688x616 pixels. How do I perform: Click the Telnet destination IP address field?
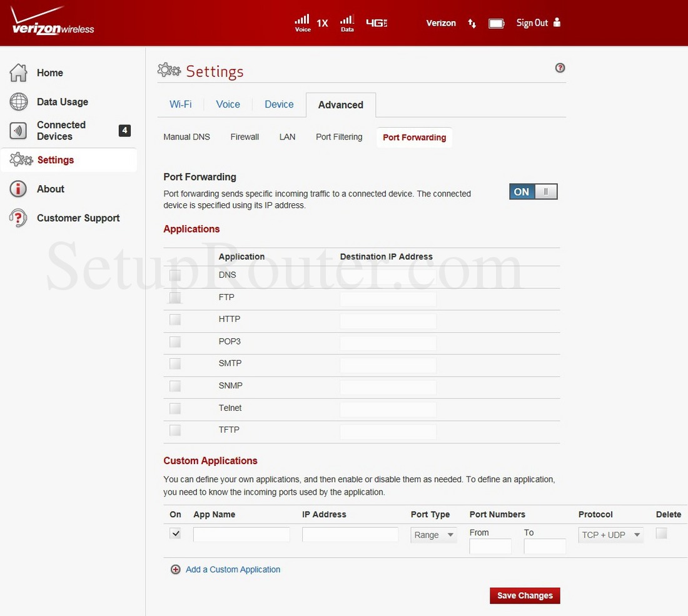coord(388,410)
